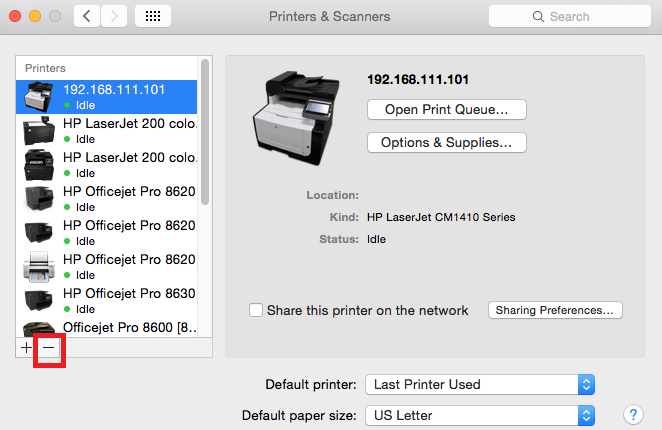Open the help question mark button
Screen dimensions: 662x430
pyautogui.click(x=632, y=414)
